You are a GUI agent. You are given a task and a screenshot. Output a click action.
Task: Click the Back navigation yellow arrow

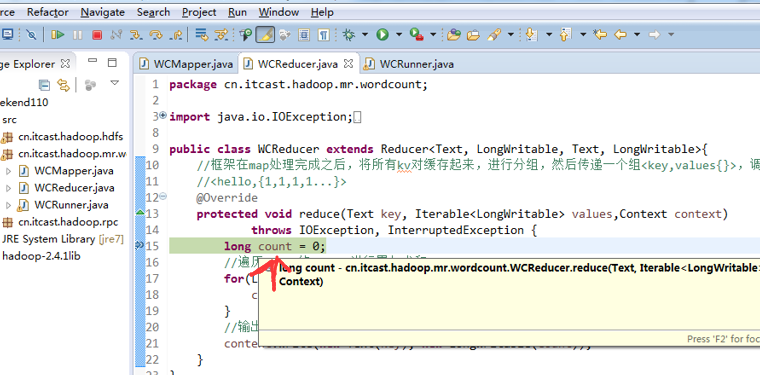620,34
